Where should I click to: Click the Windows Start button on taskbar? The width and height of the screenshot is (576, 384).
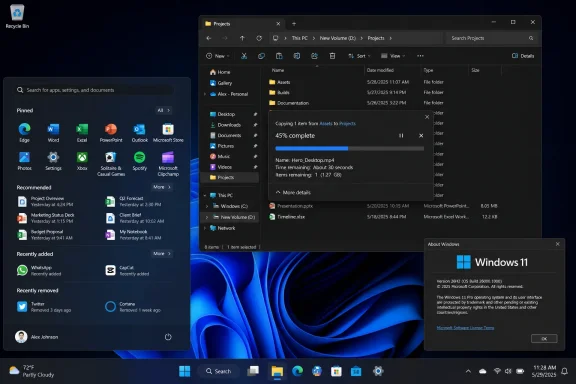pos(185,371)
